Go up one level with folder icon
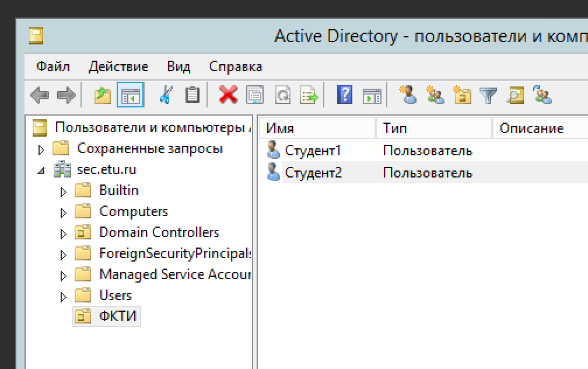Screen dimensions: 588x369 point(103,95)
